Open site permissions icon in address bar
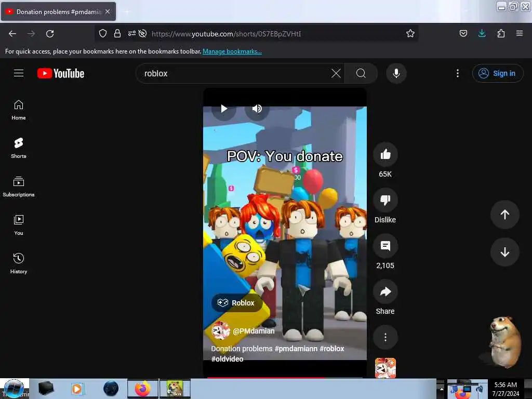The image size is (532, 399). point(131,33)
